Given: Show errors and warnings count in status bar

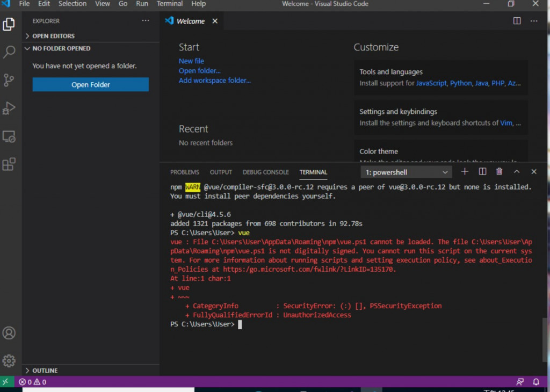Looking at the screenshot, I should click(33, 382).
